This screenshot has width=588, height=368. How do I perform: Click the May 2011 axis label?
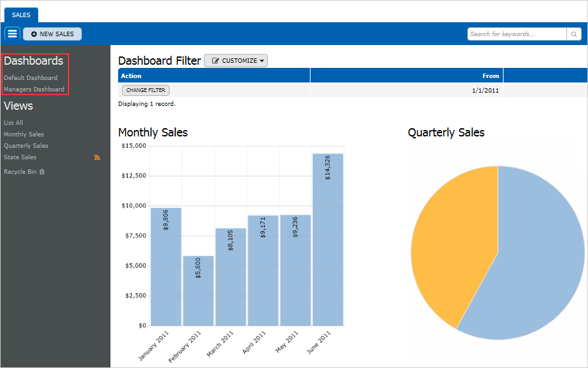[x=287, y=342]
